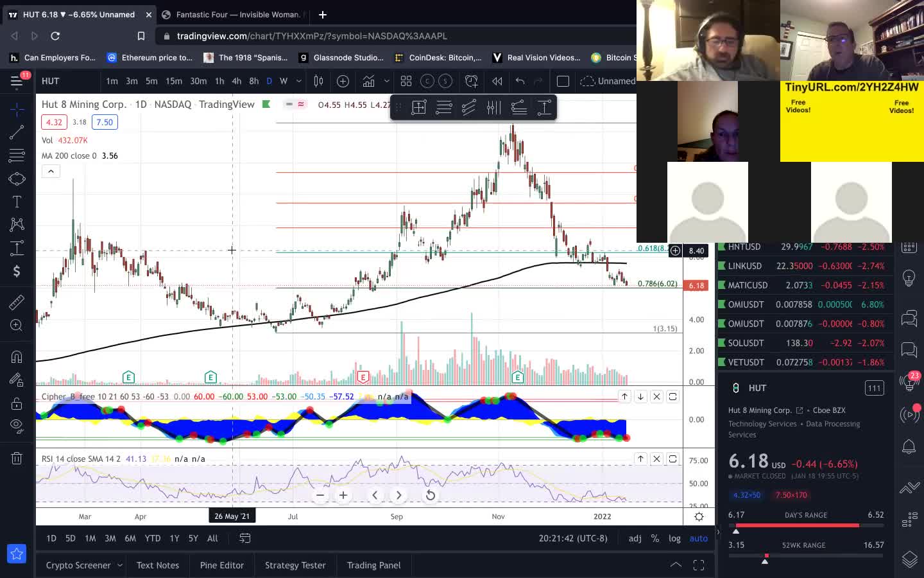The height and width of the screenshot is (578, 924).
Task: Remove the RSI indicator pane
Action: [656, 459]
